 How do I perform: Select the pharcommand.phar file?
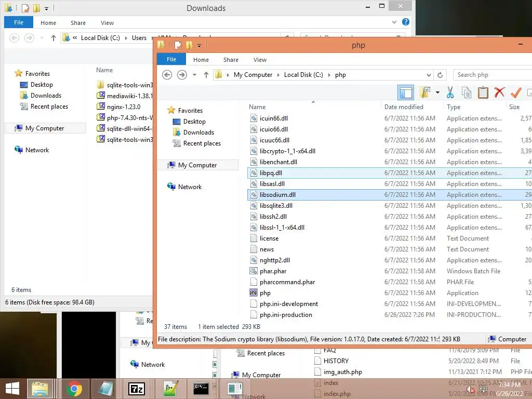tap(287, 282)
